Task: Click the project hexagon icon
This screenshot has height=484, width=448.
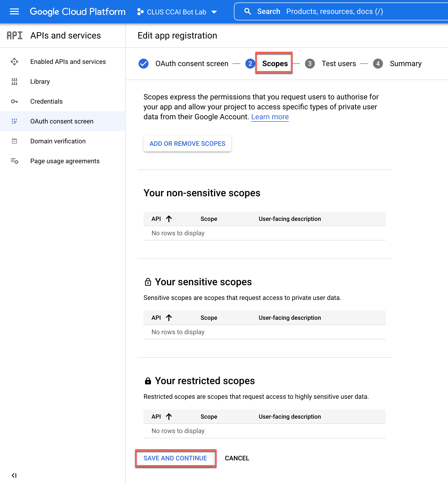Action: pyautogui.click(x=140, y=12)
